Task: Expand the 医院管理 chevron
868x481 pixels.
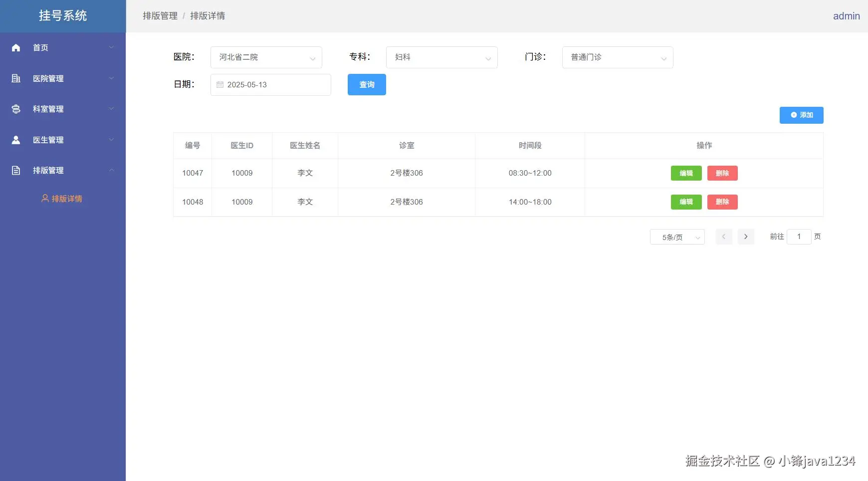Action: point(111,78)
